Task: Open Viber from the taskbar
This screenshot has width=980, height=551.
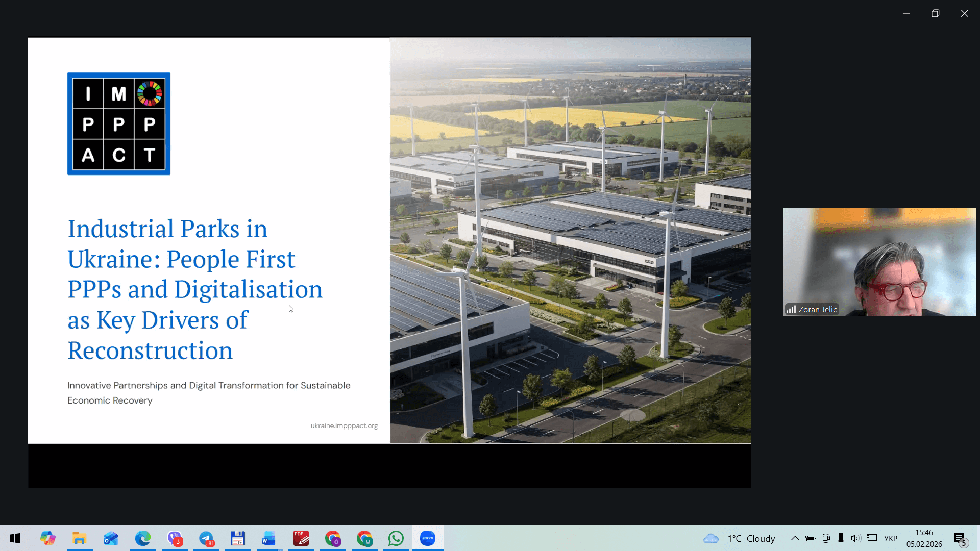Action: (175, 538)
